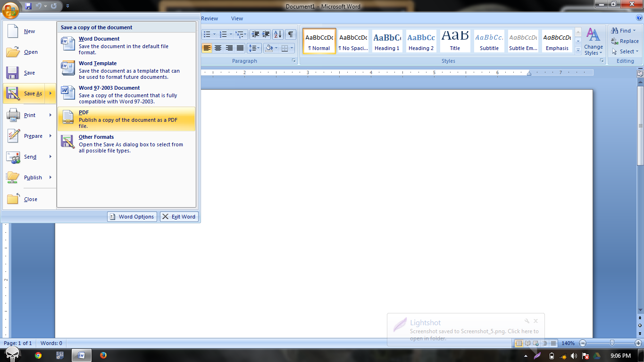
Task: Open Google Chrome from the taskbar
Action: point(38,355)
